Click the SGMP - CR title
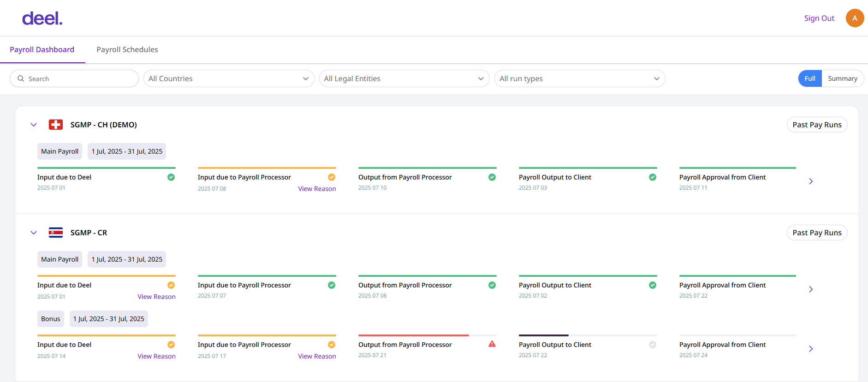868x382 pixels. 89,233
